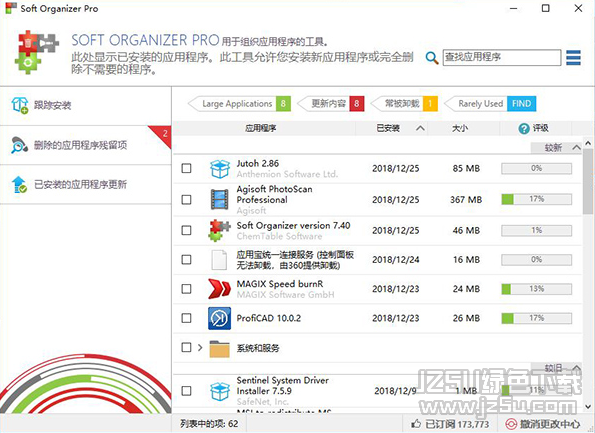Click the 已订阅 173,773 button
Viewport: 595px width, 433px height.
450,424
